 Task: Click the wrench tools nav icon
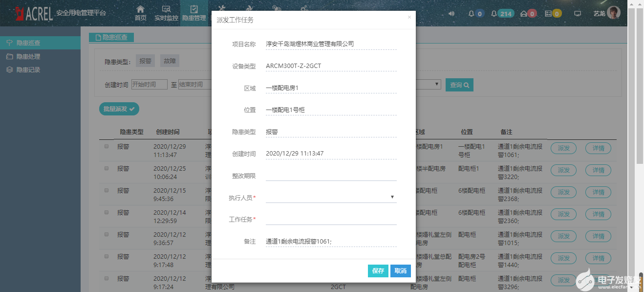(x=221, y=9)
